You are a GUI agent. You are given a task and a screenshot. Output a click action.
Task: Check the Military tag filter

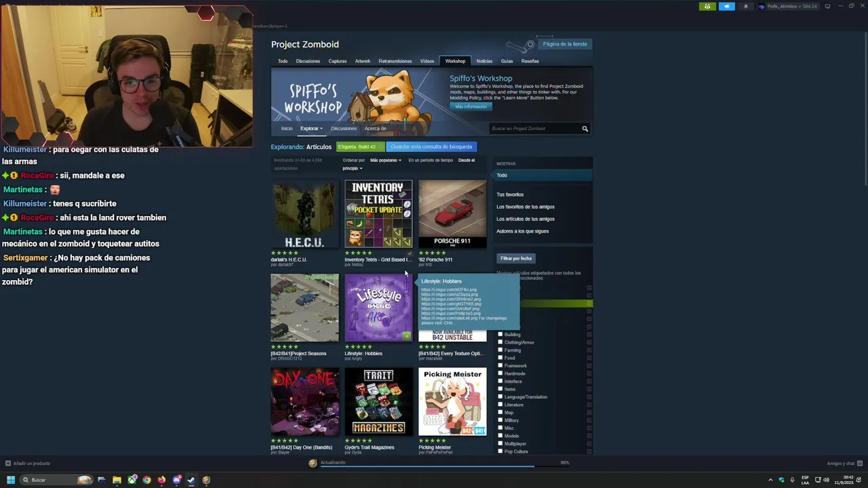click(x=500, y=420)
